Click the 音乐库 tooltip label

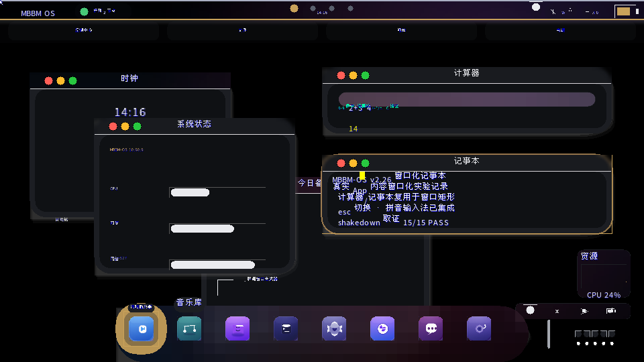pyautogui.click(x=189, y=302)
